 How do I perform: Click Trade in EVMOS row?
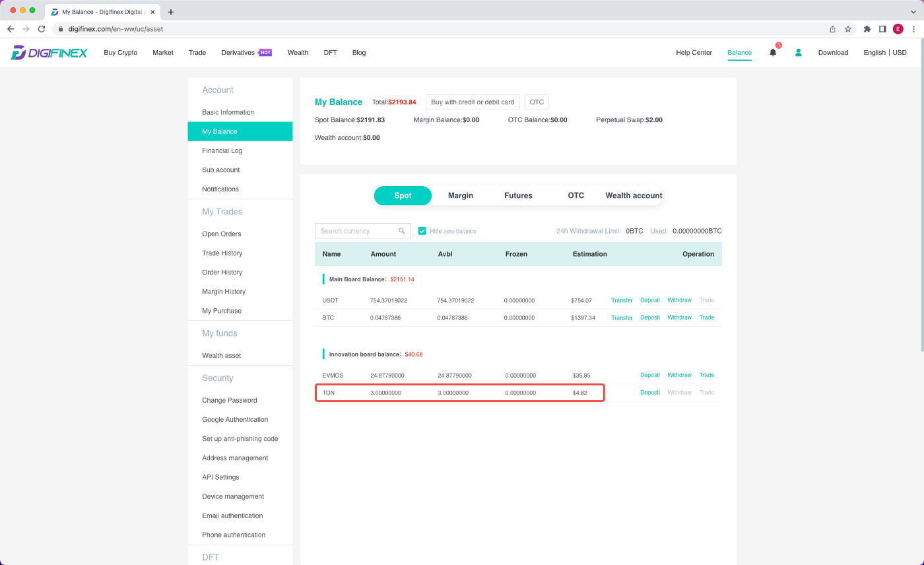707,375
